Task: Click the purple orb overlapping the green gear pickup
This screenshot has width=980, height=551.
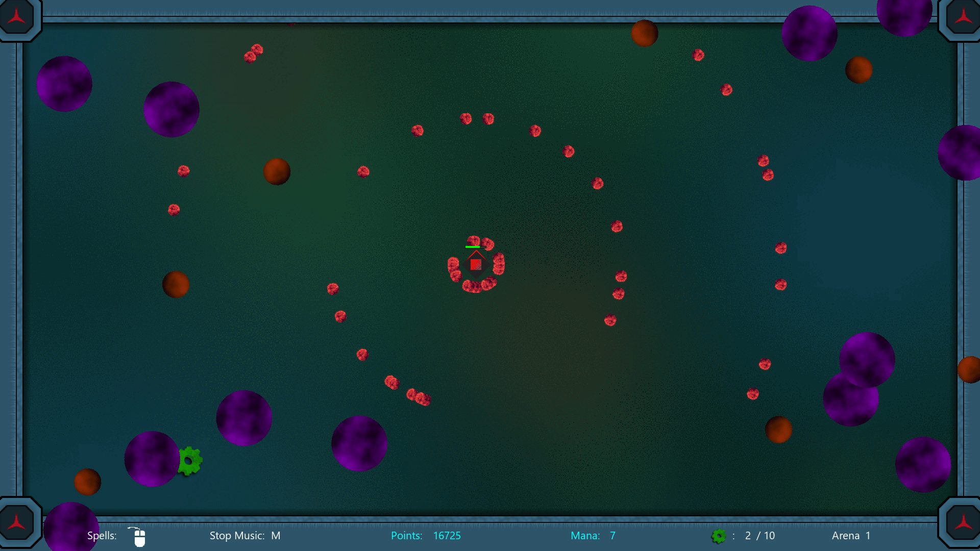Action: (x=152, y=459)
